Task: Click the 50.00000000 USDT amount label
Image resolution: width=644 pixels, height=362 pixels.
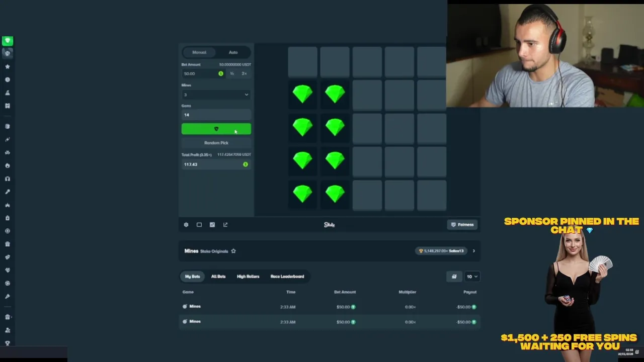Action: (x=235, y=64)
